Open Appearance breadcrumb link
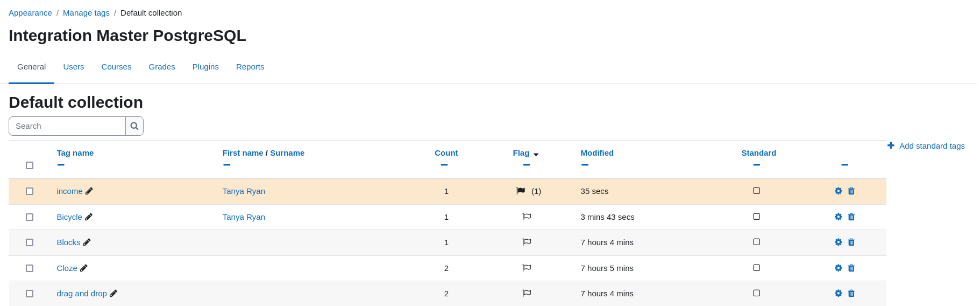980x306 pixels. 30,13
